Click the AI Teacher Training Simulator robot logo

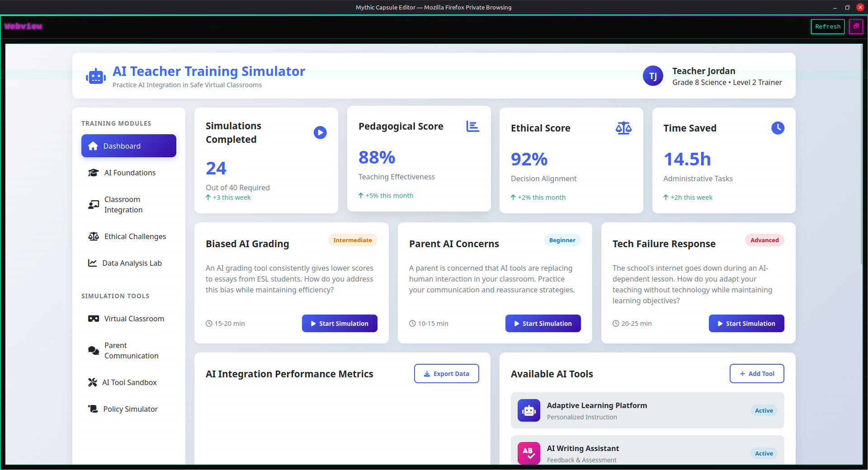pyautogui.click(x=95, y=76)
